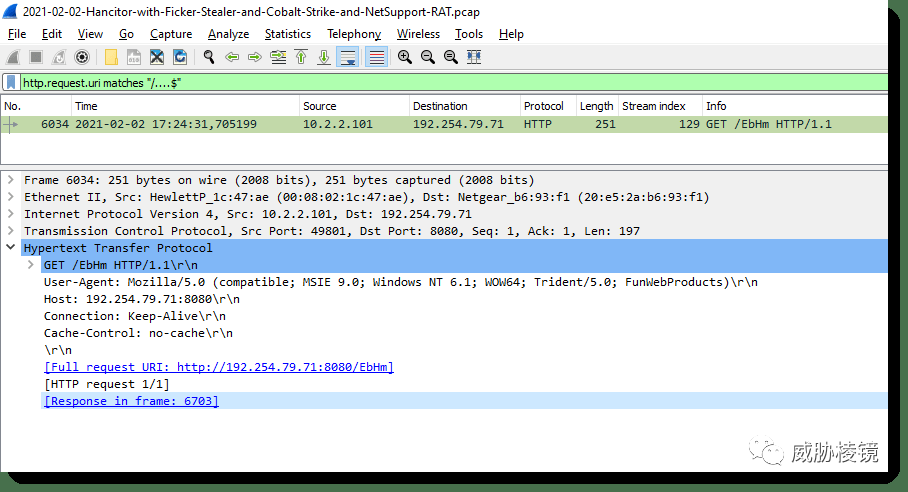Collapse the Hypertext Transfer Protocol node
The height and width of the screenshot is (492, 908).
[10, 247]
